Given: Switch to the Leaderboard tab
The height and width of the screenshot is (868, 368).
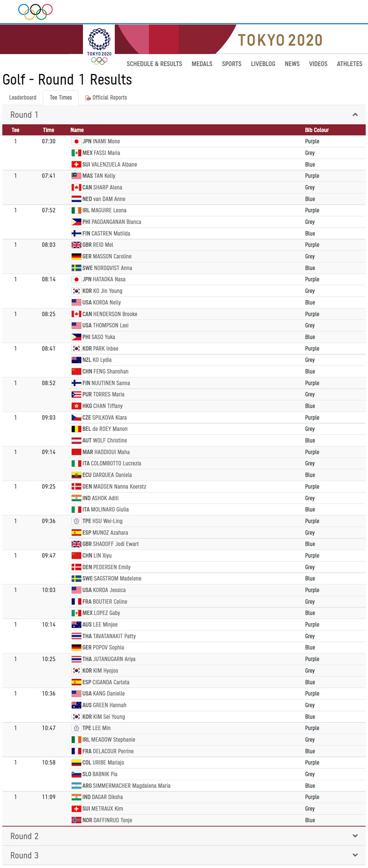Looking at the screenshot, I should pyautogui.click(x=23, y=98).
